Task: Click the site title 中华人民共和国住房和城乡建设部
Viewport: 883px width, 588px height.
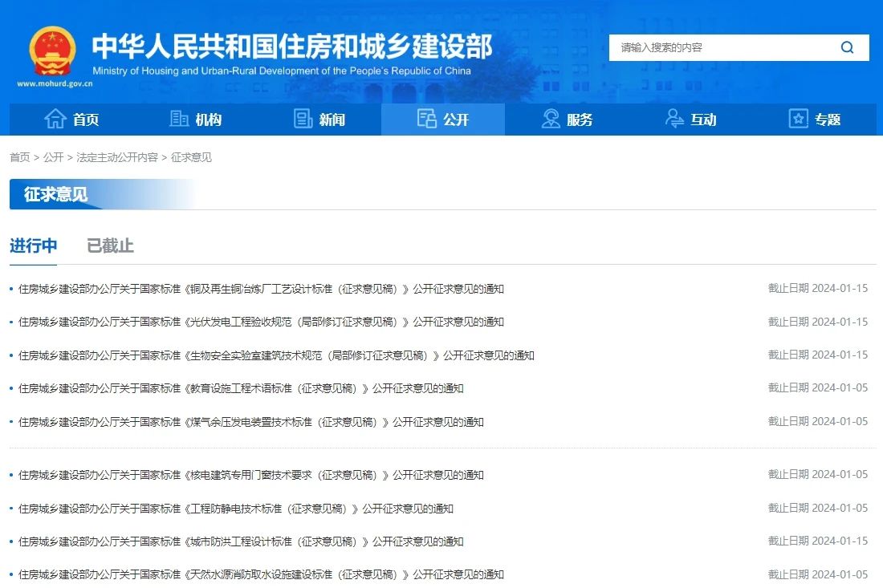Action: click(x=292, y=47)
